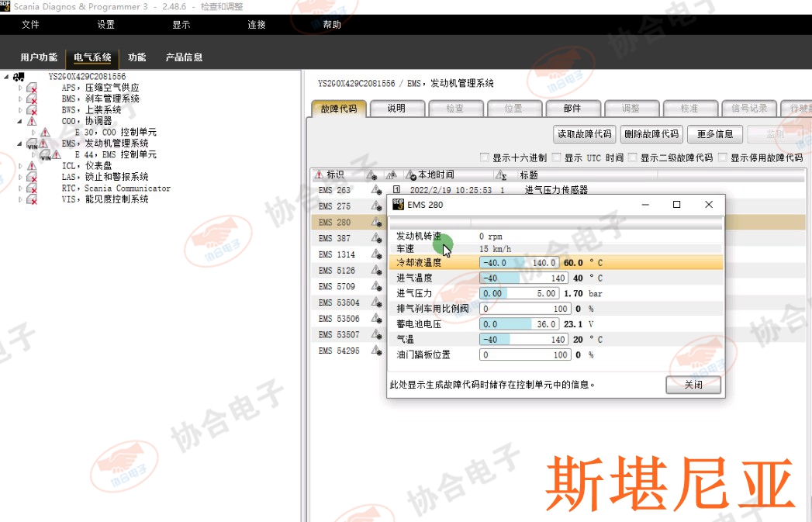
Task: Click the ICL instrument cluster warning icon
Action: pyautogui.click(x=32, y=166)
